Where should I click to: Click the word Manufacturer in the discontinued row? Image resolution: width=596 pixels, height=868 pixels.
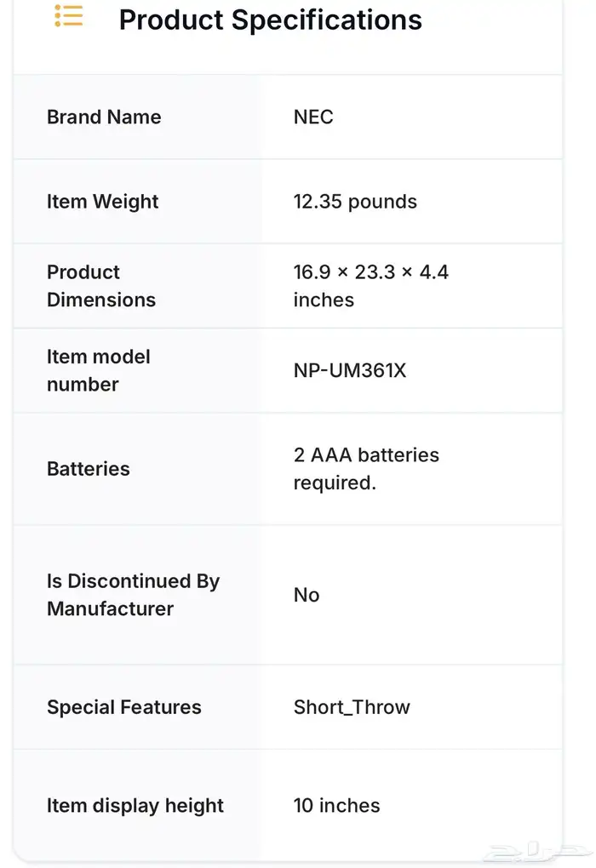110,609
